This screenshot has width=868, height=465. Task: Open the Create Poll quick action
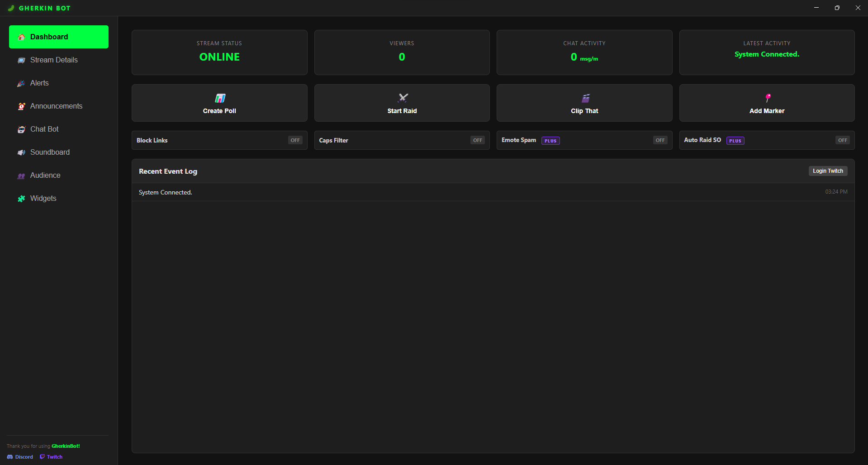click(x=219, y=103)
